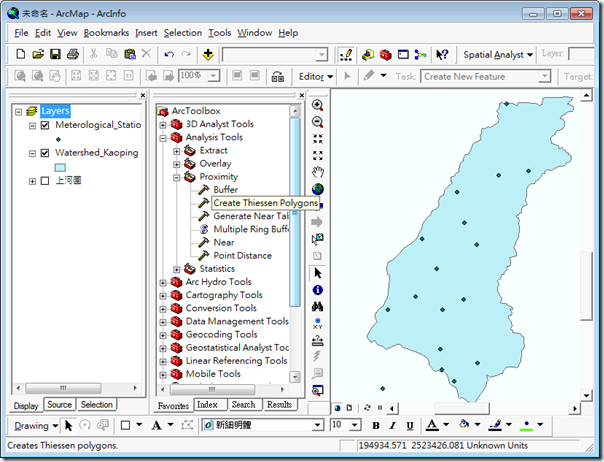Toggle bold text formatting
This screenshot has width=604, height=462.
[376, 425]
